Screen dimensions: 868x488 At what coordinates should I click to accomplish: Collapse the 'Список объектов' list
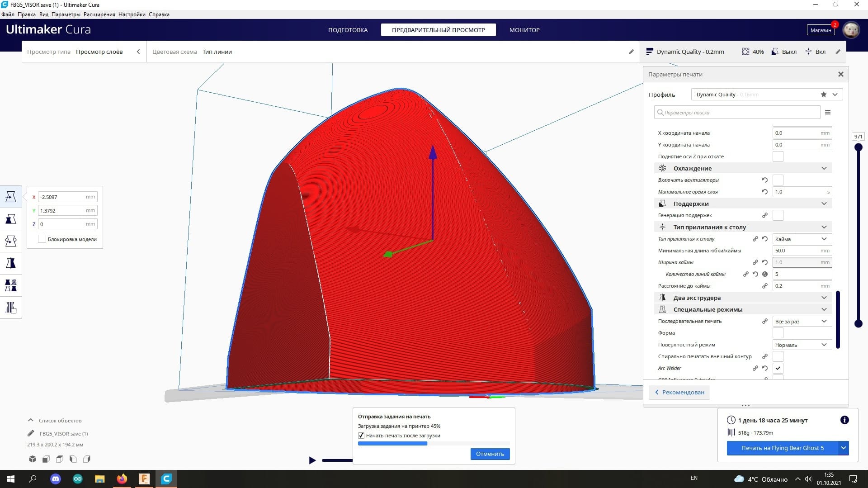[31, 420]
